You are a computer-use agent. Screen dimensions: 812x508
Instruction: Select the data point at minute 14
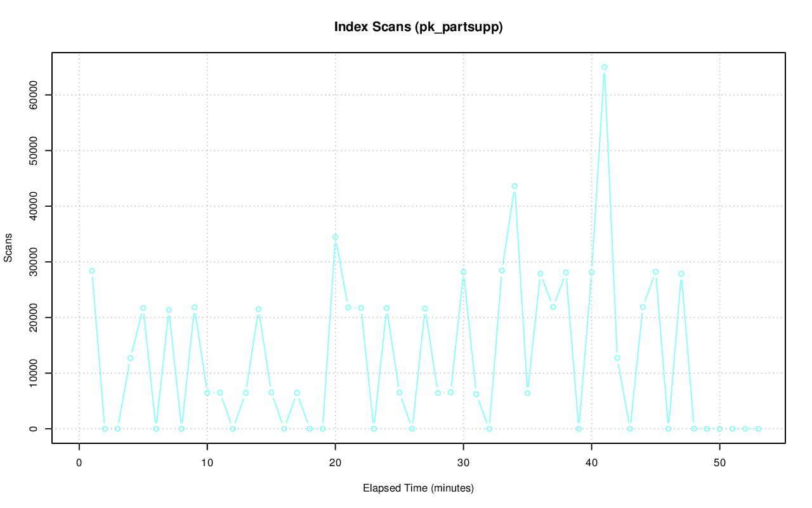pos(258,309)
